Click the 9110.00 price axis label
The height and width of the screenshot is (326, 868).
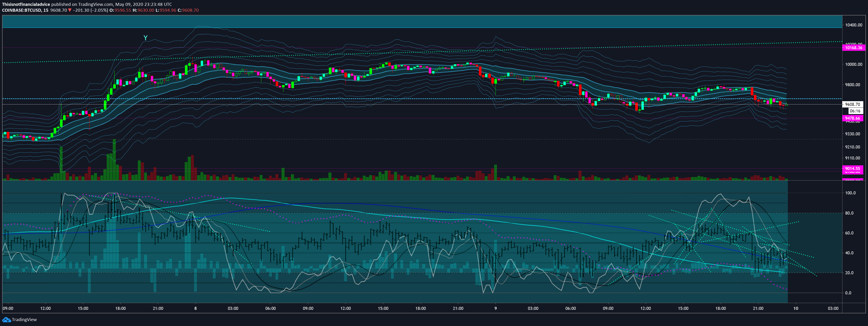(853, 158)
